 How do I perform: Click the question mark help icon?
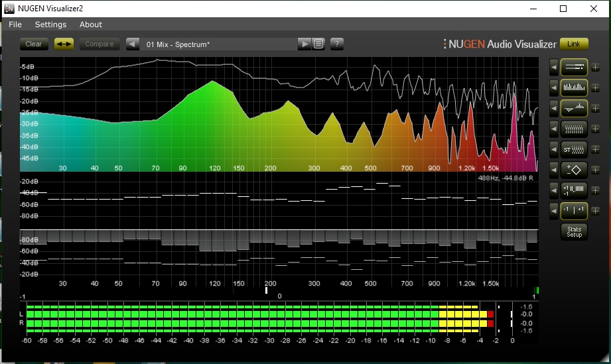click(337, 44)
